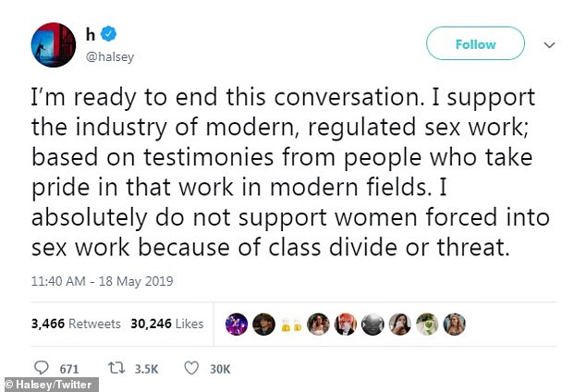
Task: Click the gray dark liker avatar
Action: [372, 324]
